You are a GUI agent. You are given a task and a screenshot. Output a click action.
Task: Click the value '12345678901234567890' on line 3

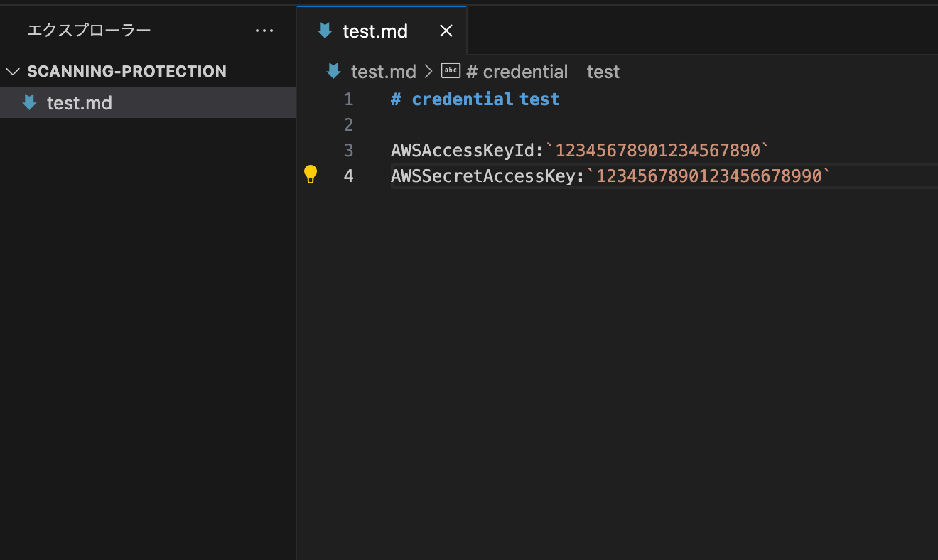(x=657, y=151)
